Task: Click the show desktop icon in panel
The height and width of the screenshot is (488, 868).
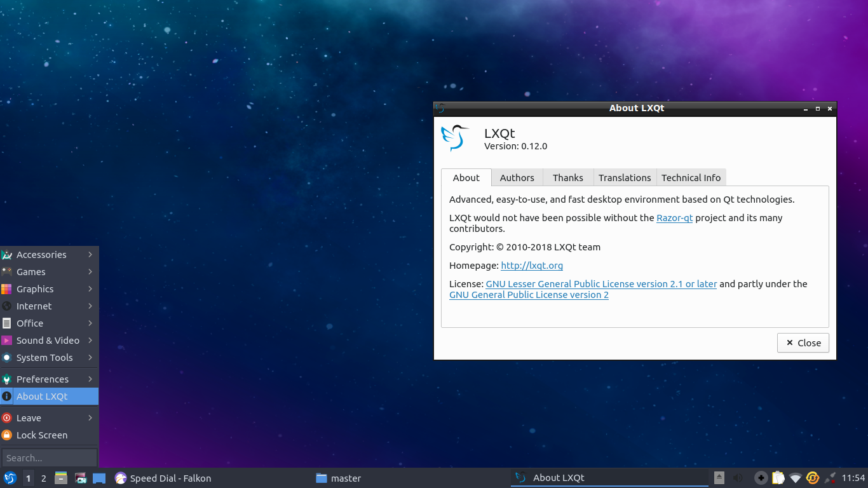Action: tap(99, 478)
